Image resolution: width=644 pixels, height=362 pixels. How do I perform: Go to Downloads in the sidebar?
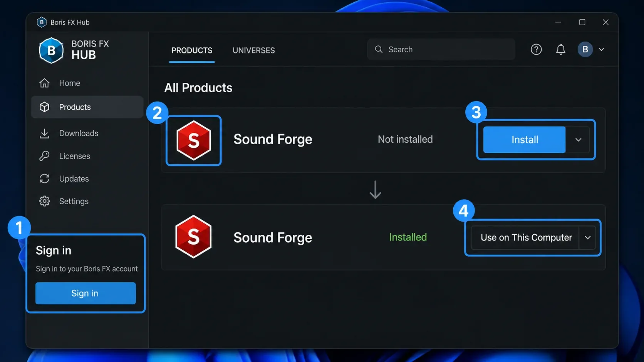click(x=87, y=133)
